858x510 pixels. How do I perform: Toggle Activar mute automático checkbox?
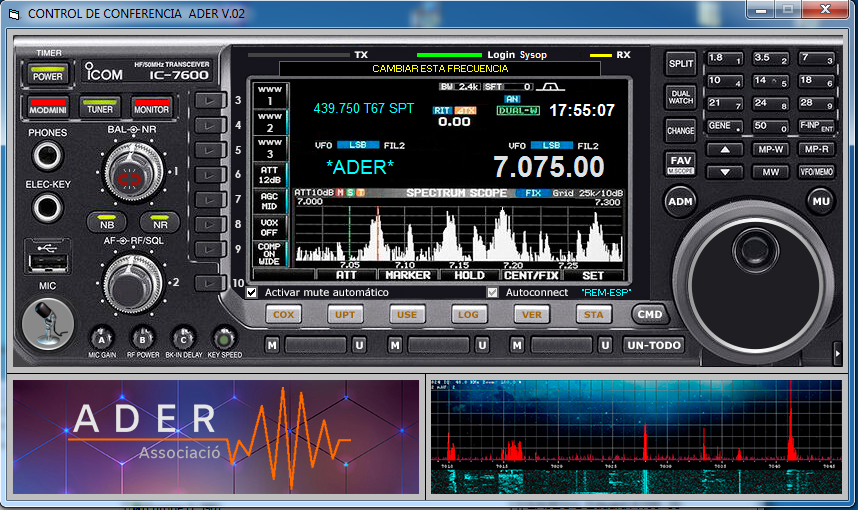[252, 293]
